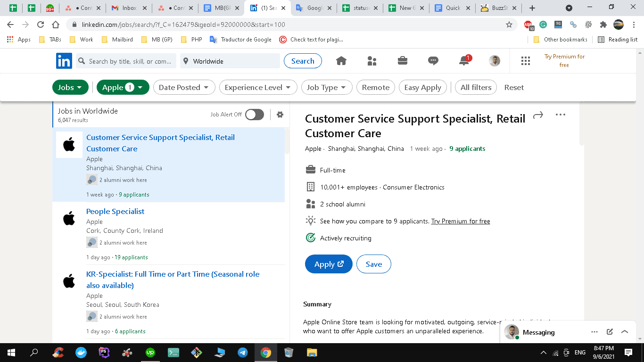Screen dimensions: 644x362
Task: Click the job list scrollbar thumb
Action: (287, 140)
